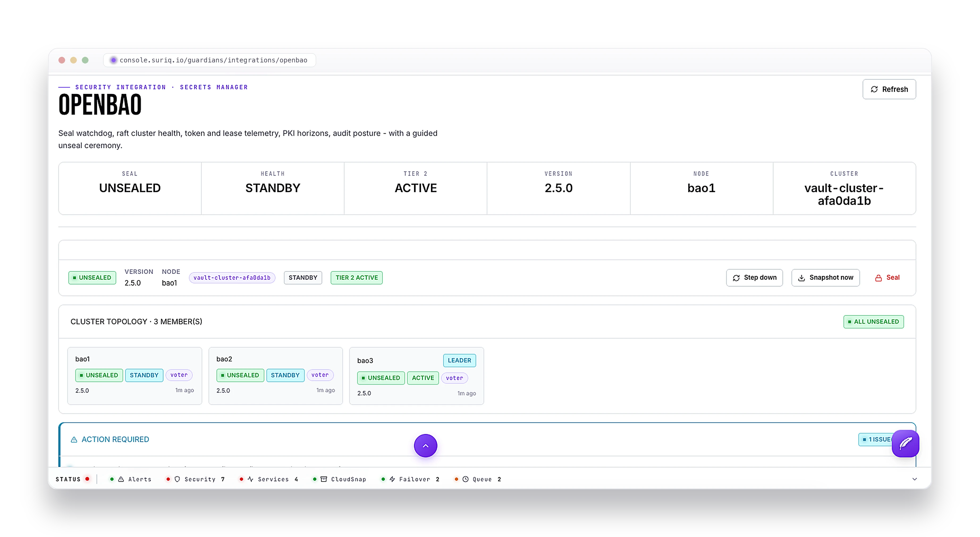Click the ACTION REQUIRED heading
This screenshot has width=980, height=537.
coord(115,439)
